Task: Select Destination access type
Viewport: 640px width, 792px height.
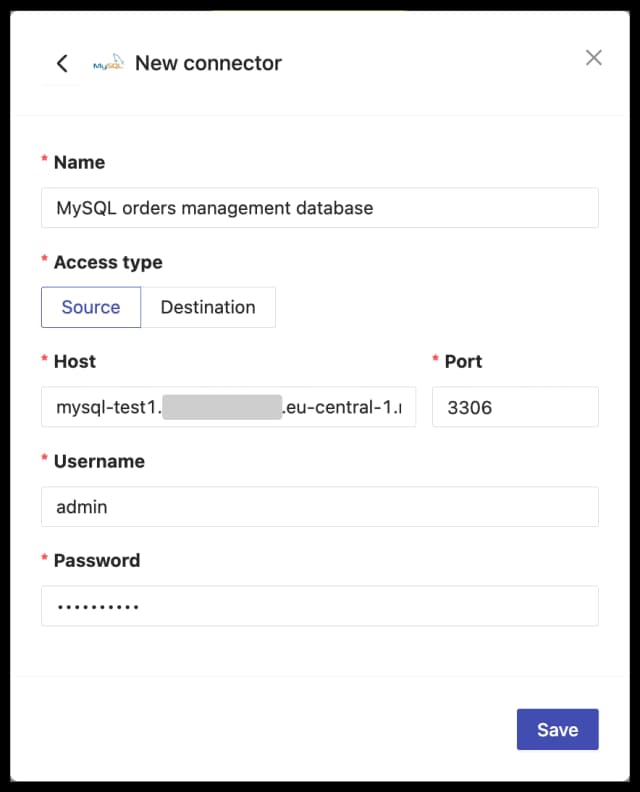Action: point(208,307)
